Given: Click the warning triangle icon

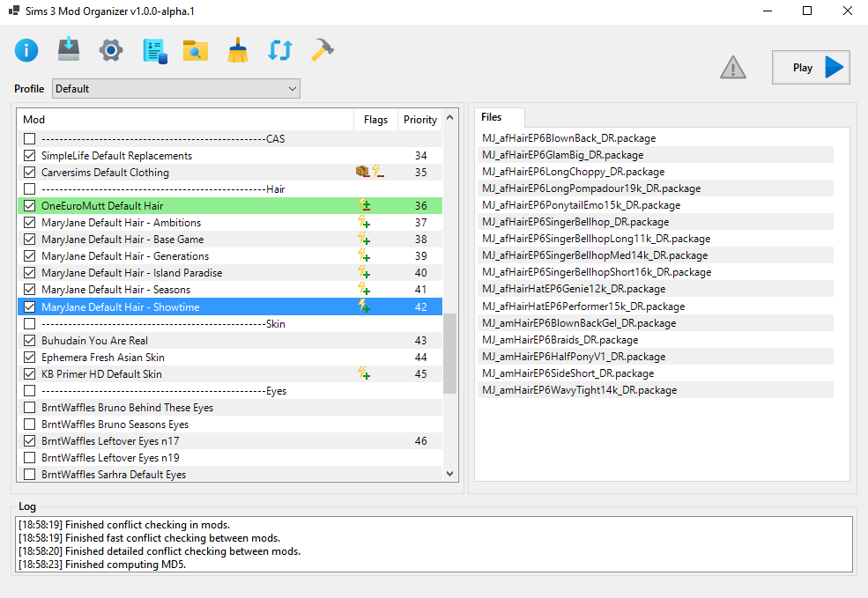Looking at the screenshot, I should 732,68.
